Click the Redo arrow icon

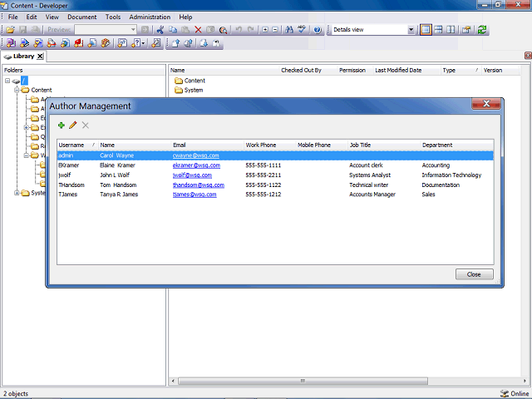(251, 30)
